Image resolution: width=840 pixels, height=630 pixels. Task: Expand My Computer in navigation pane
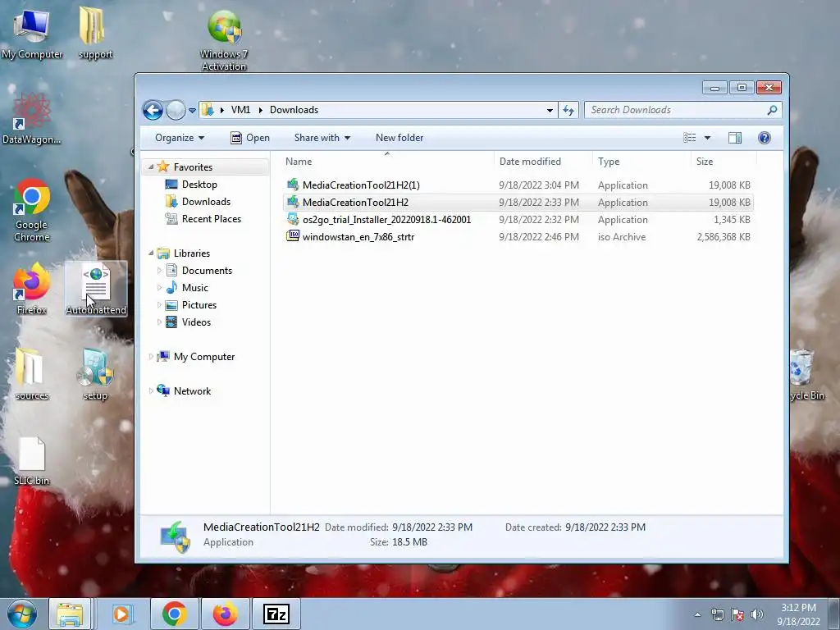coord(151,357)
